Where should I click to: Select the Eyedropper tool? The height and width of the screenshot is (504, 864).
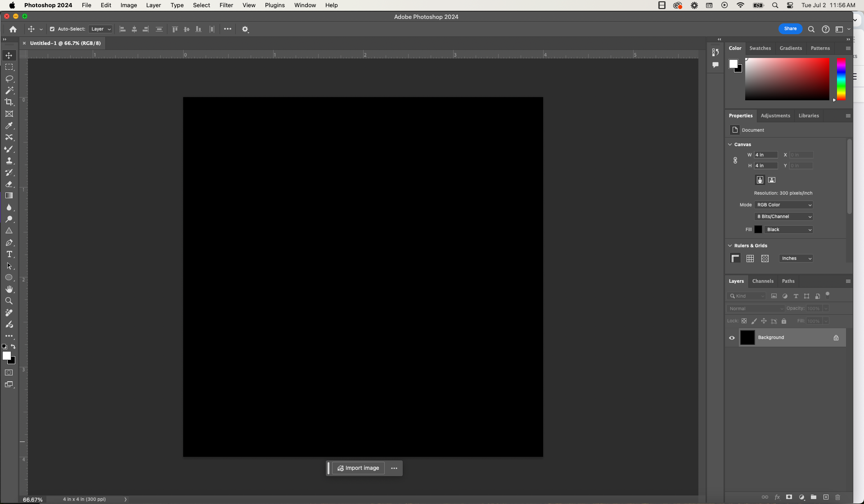(x=9, y=126)
